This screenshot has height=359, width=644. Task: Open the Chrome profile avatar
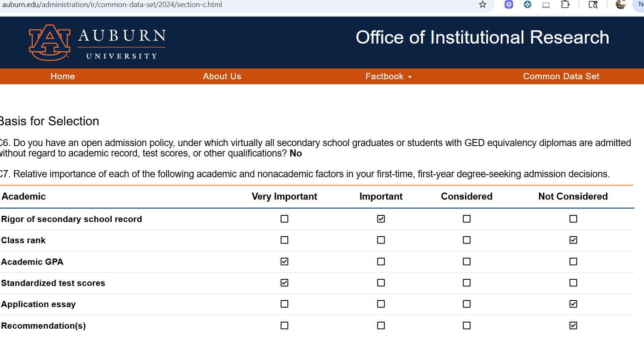click(621, 5)
